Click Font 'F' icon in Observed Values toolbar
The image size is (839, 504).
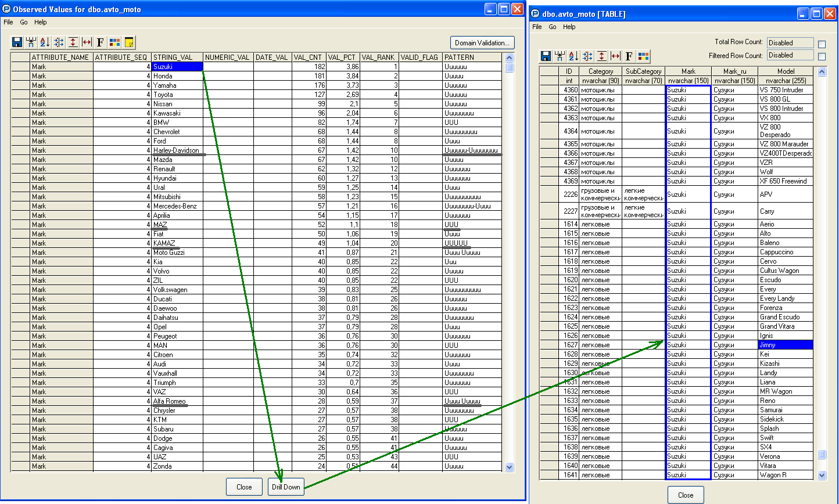[x=101, y=42]
